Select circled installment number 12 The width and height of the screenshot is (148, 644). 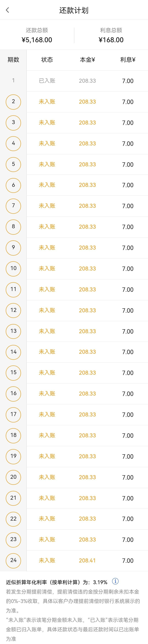pos(13,310)
